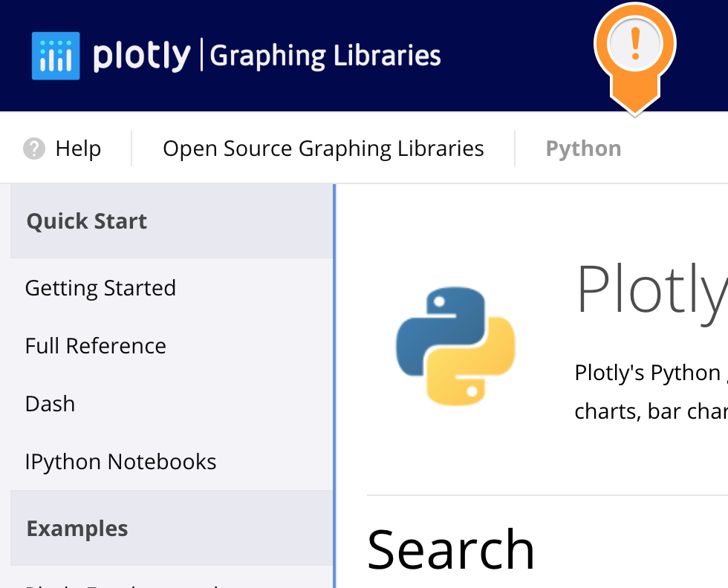Screen dimensions: 728x588
Task: Click the Search heading
Action: click(x=450, y=549)
